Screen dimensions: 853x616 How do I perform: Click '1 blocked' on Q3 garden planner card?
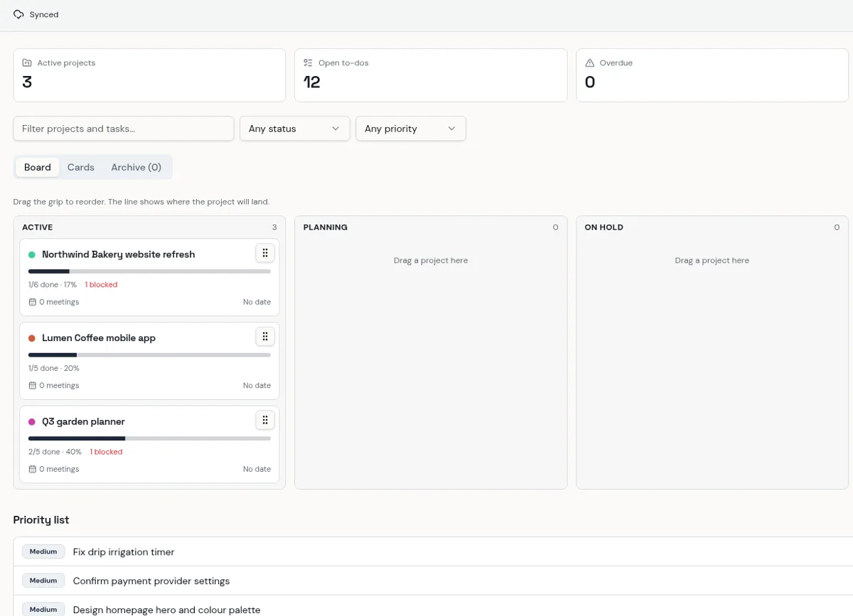tap(107, 452)
